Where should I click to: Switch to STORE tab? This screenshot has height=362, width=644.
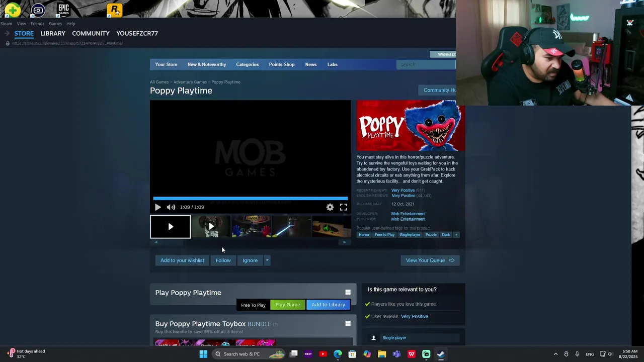24,33
